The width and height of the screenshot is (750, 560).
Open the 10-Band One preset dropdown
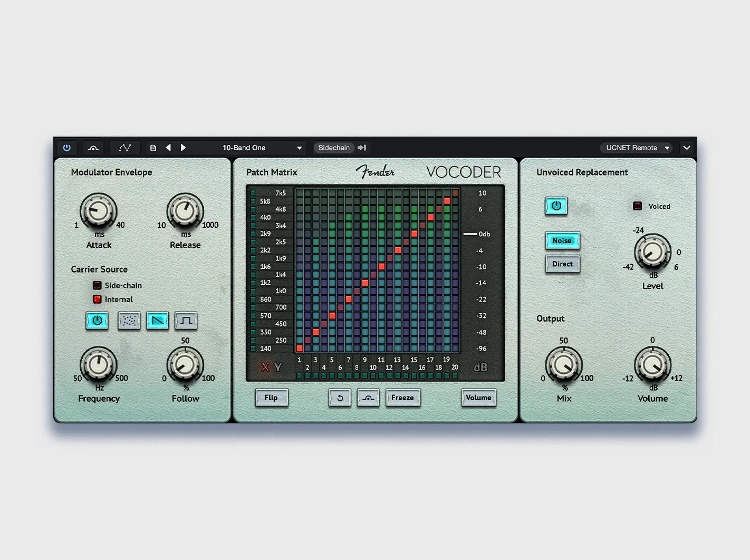tap(261, 148)
